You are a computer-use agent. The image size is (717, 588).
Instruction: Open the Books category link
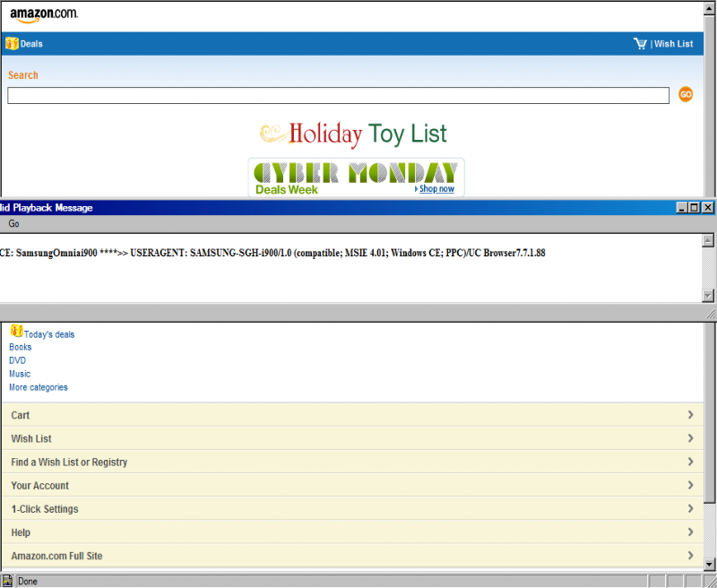pyautogui.click(x=20, y=347)
